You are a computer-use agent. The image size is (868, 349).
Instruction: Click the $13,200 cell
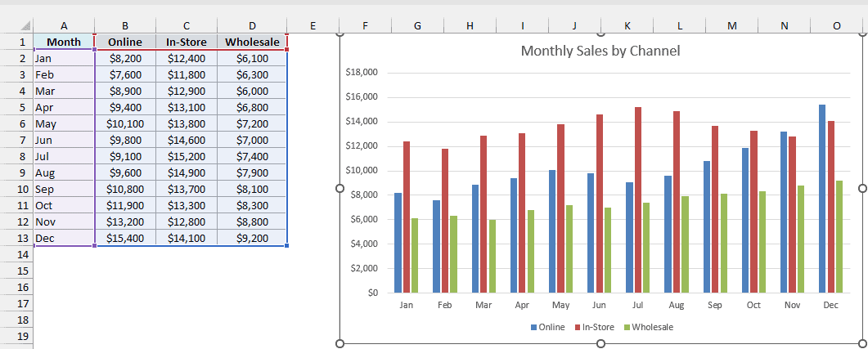[125, 221]
